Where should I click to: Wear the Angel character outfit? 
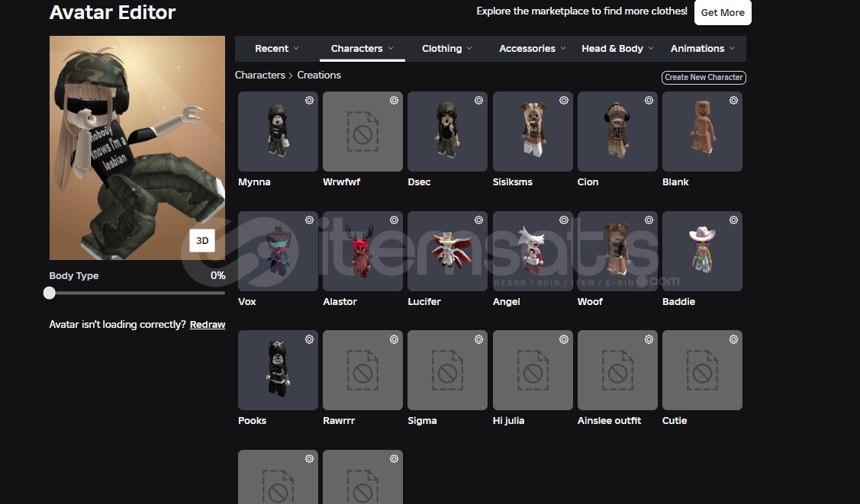tap(533, 251)
